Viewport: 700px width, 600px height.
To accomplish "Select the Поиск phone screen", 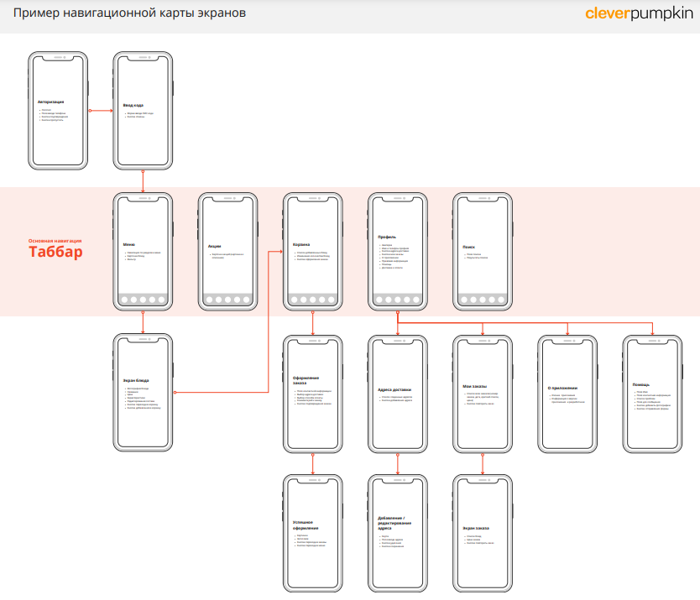I will (x=483, y=252).
